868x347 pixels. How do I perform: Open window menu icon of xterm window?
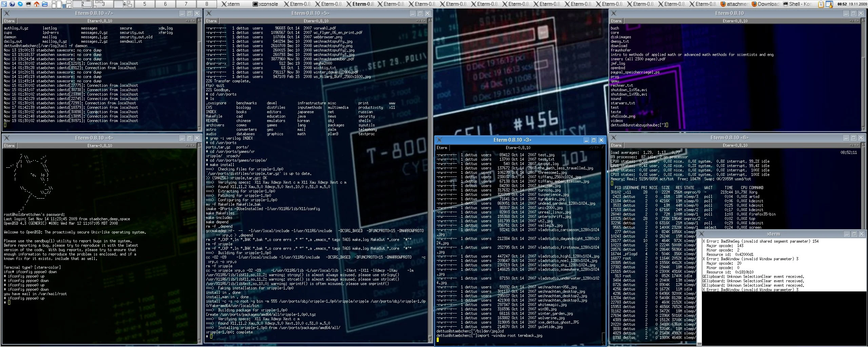coord(702,234)
